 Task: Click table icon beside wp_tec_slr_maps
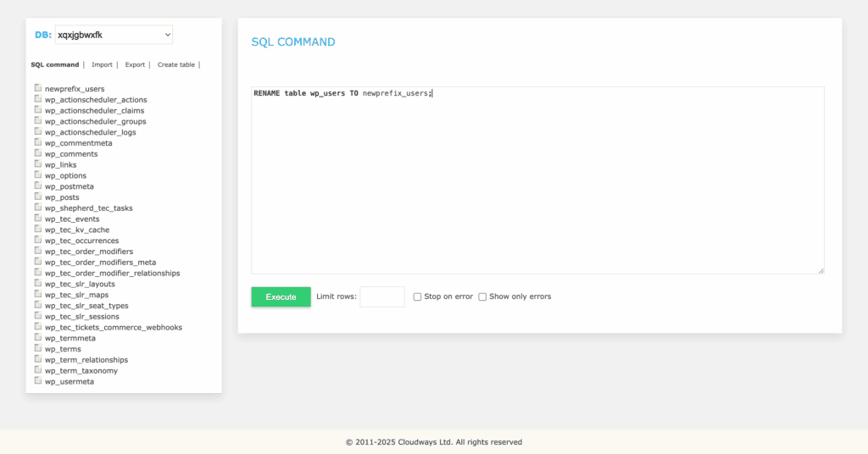click(37, 294)
